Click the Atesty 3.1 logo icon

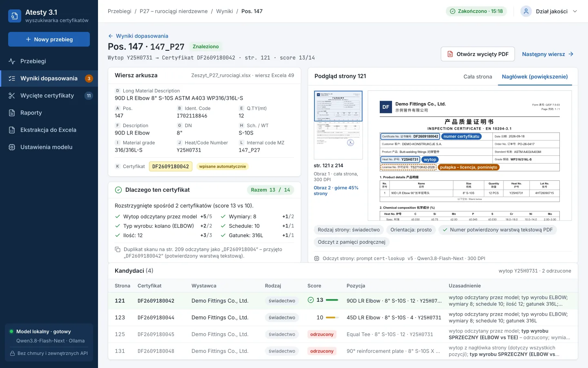(15, 16)
